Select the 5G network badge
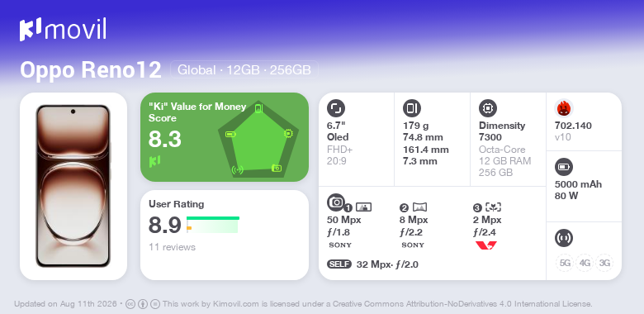The height and width of the screenshot is (314, 644). coord(565,263)
